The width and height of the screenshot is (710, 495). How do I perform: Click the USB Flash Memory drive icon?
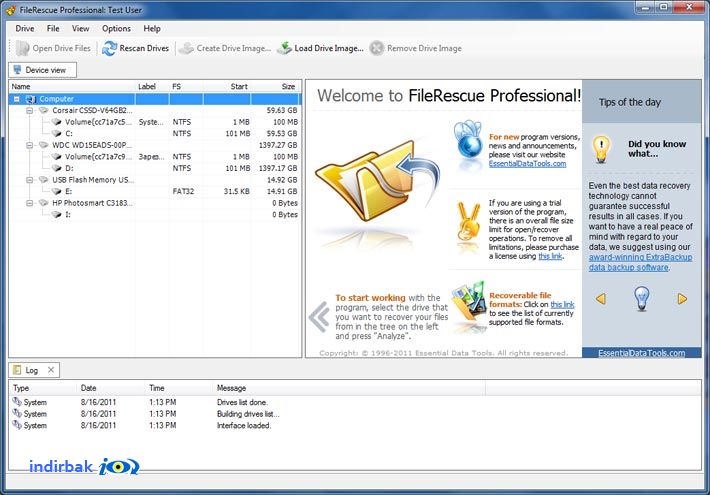click(44, 180)
